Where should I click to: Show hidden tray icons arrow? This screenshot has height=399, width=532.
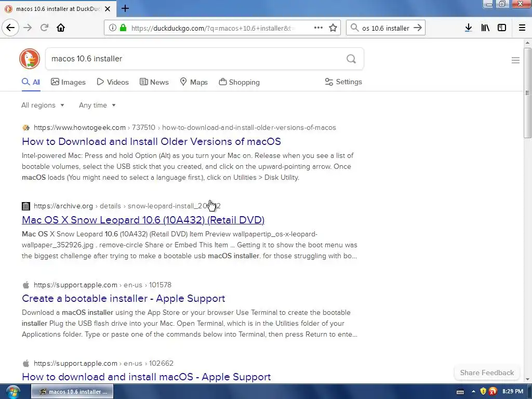[x=473, y=392]
